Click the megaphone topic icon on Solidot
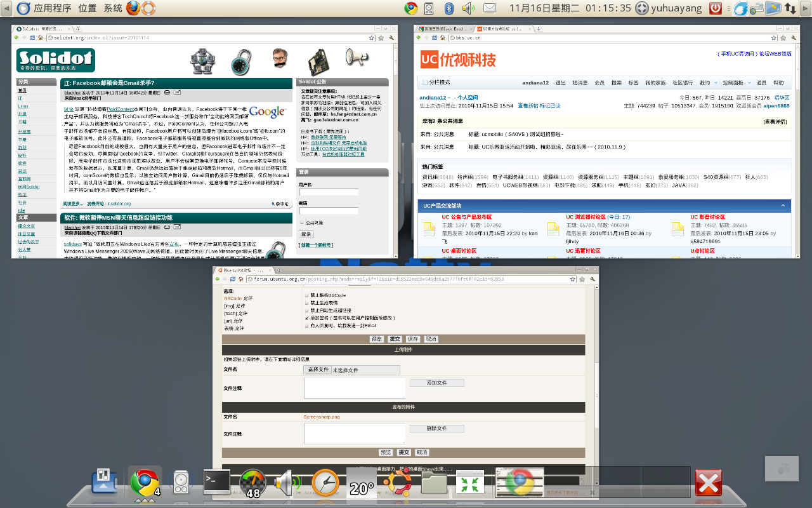This screenshot has height=508, width=812. pyautogui.click(x=357, y=58)
